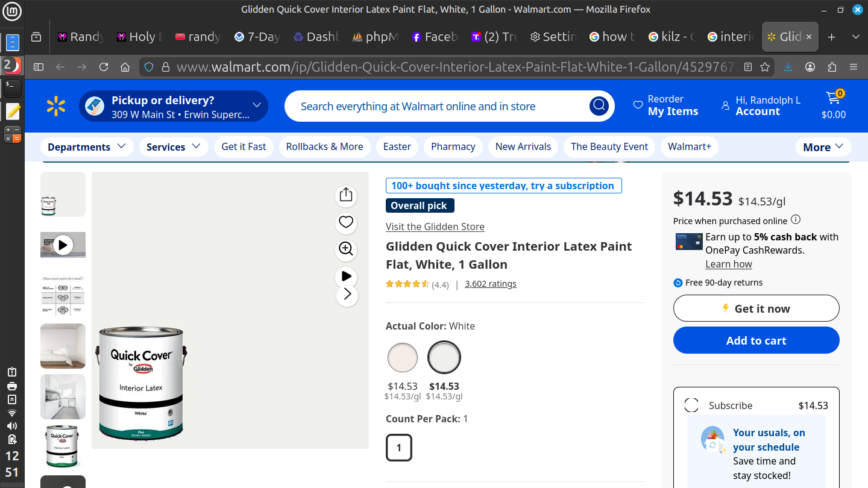Image resolution: width=868 pixels, height=488 pixels.
Task: Select the first off-white color swatch
Action: 402,357
